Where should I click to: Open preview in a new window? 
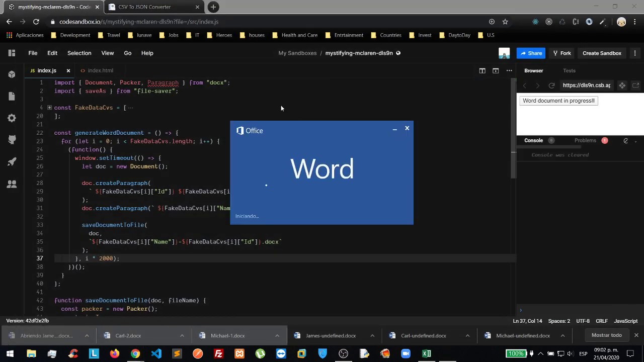point(635,85)
